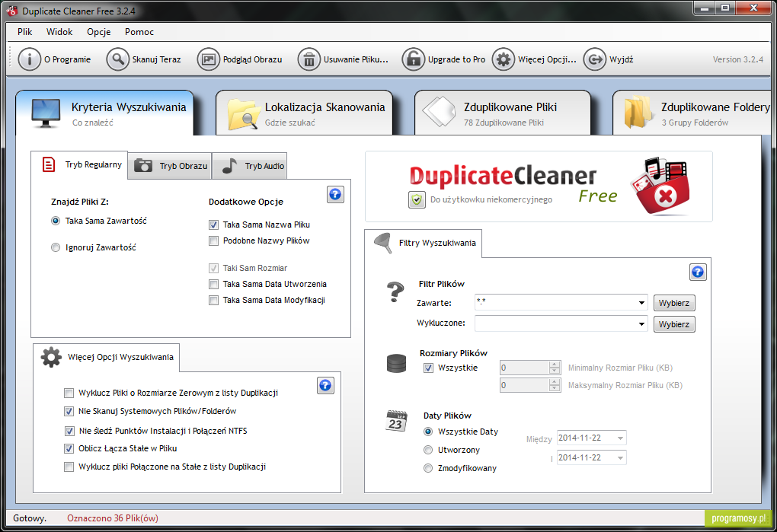
Task: Switch to Tryb Audio mode tab
Action: point(250,166)
